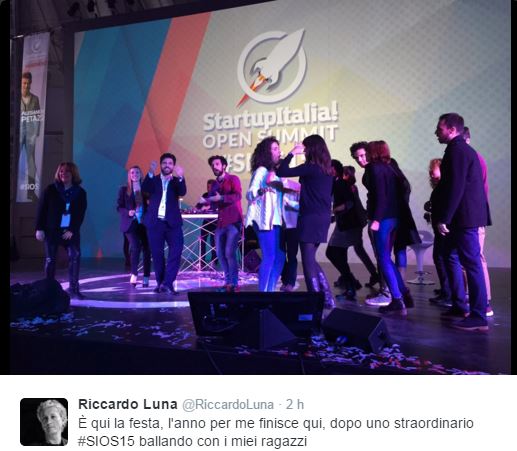Open Riccardo Luna's profile avatar

tap(44, 422)
